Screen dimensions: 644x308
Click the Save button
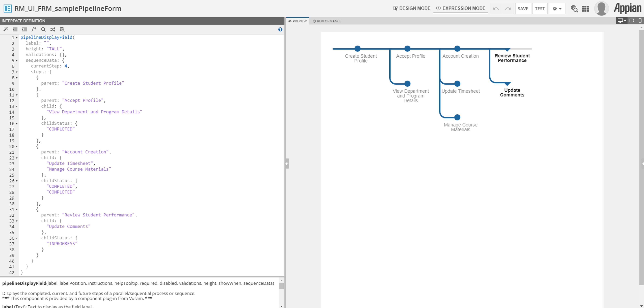[x=523, y=9]
